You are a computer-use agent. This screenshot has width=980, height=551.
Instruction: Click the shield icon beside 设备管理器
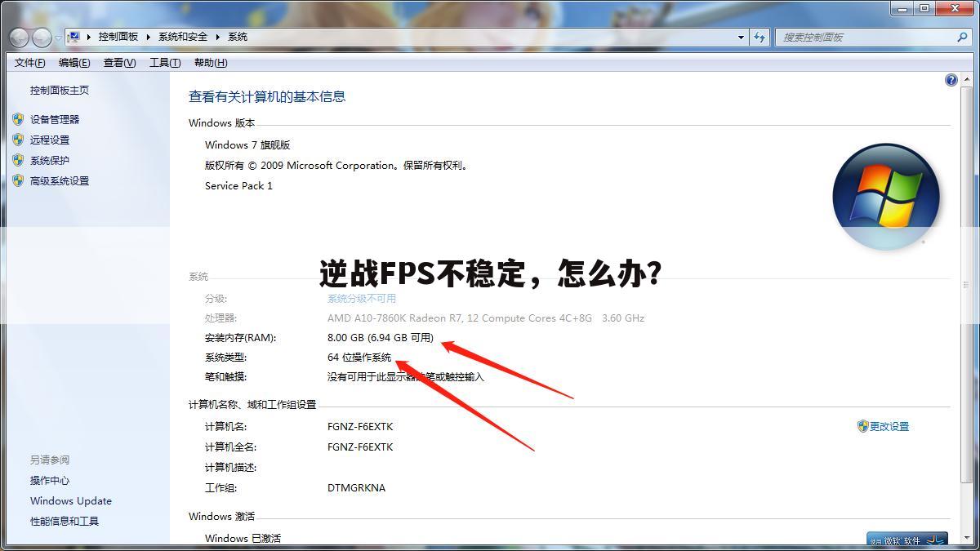pos(18,119)
